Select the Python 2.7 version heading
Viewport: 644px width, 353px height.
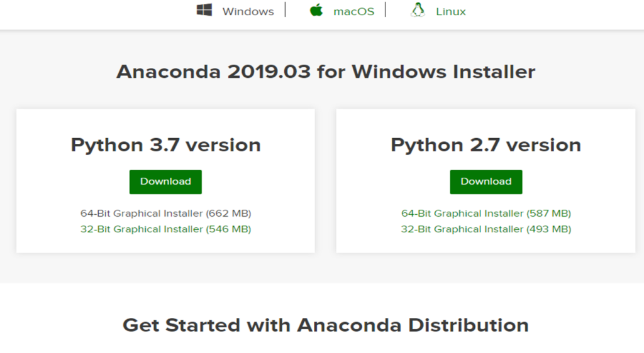486,144
